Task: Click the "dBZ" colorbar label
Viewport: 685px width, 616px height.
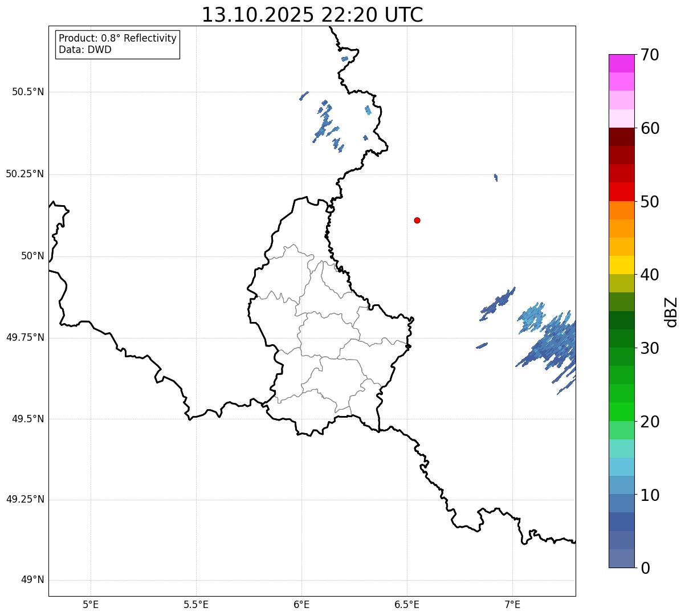Action: click(671, 311)
